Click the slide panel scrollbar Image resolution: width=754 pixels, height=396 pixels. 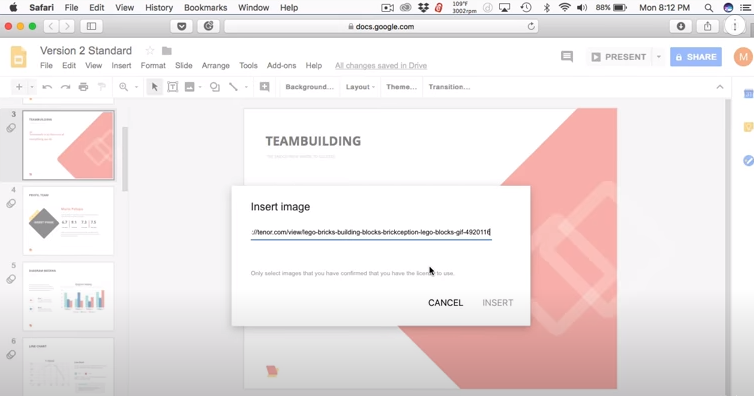125,160
